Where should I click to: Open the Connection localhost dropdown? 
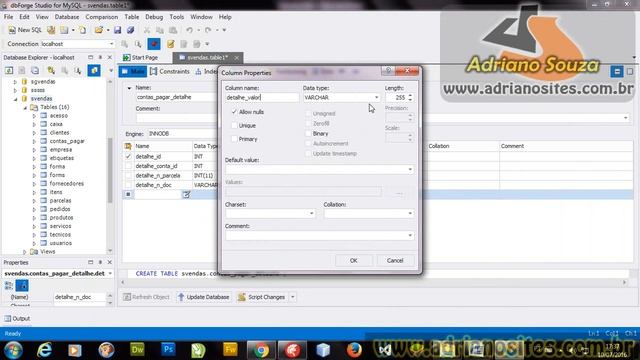tap(111, 44)
